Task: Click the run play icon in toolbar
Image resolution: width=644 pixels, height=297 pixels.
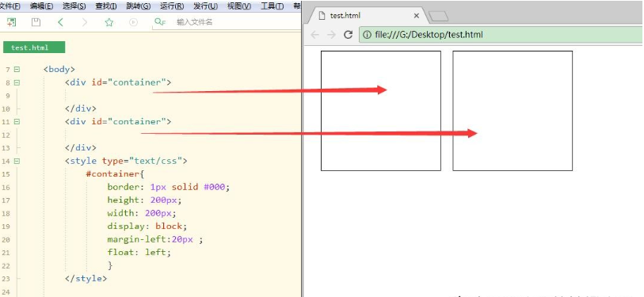Action: (133, 22)
